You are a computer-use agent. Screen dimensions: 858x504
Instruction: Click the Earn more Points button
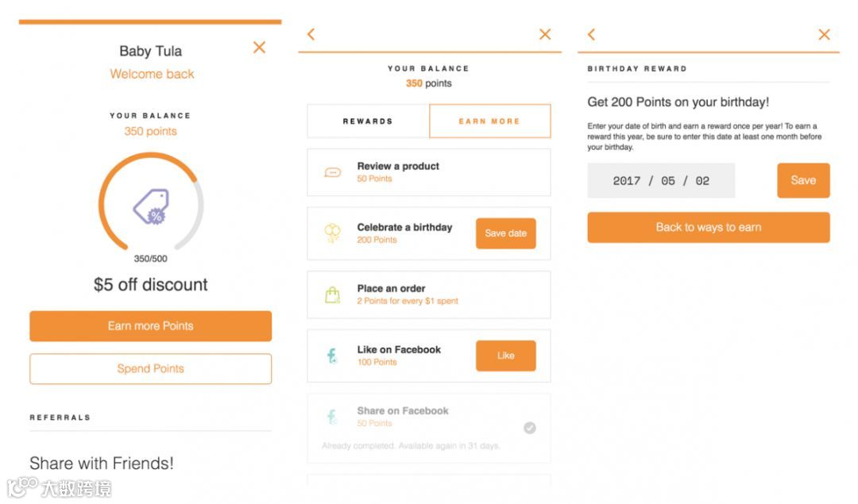(x=150, y=326)
